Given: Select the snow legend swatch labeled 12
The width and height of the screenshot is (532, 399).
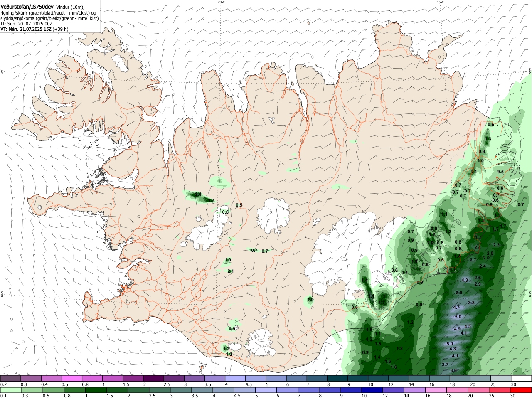Looking at the screenshot, I should point(399,378).
